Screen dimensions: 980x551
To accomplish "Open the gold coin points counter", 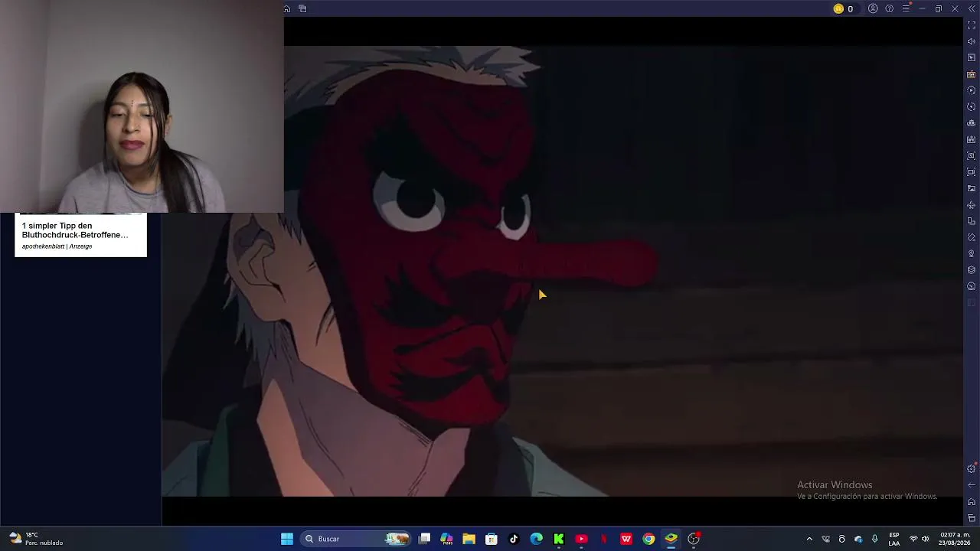I will (x=843, y=8).
